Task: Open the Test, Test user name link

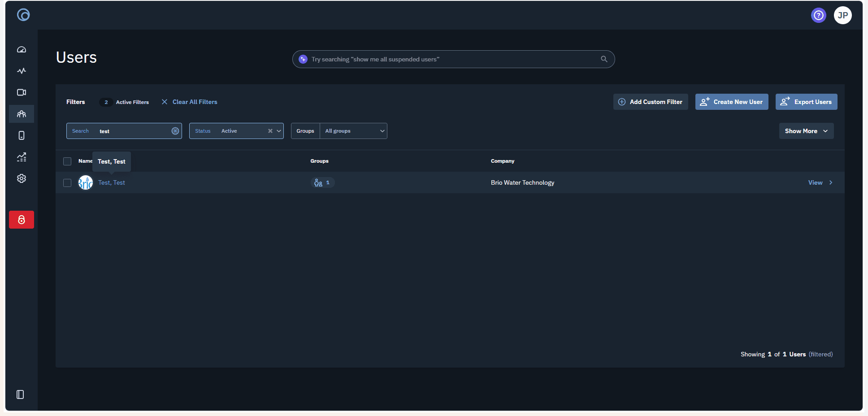Action: tap(112, 182)
